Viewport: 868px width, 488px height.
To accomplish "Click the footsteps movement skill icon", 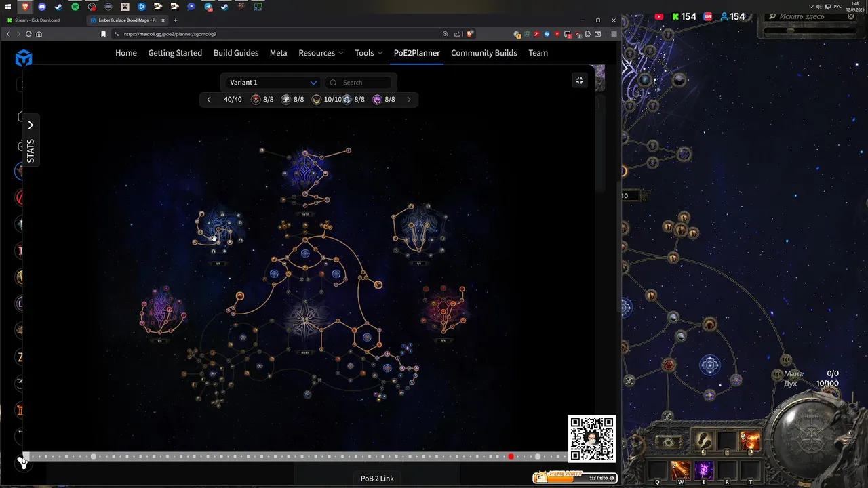I will [x=704, y=442].
